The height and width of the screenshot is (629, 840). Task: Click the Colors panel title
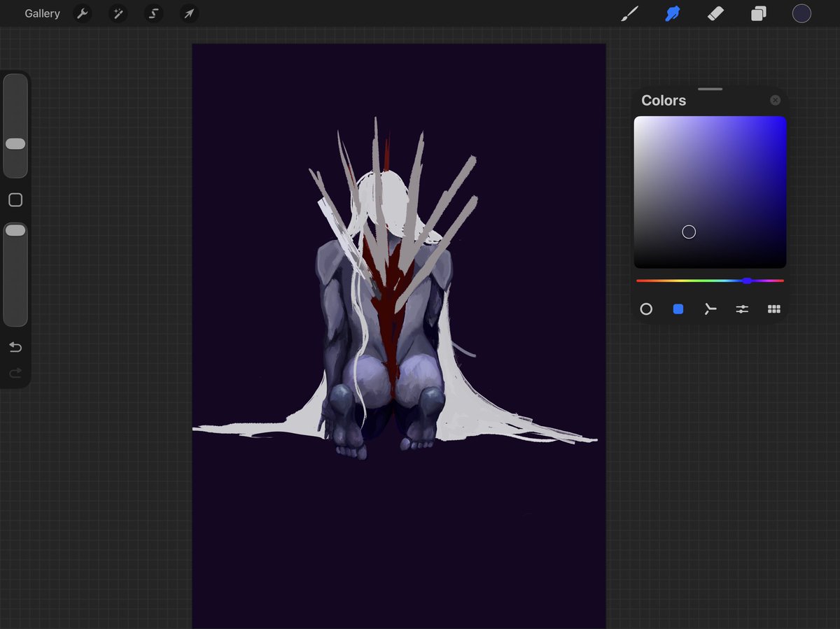tap(664, 100)
